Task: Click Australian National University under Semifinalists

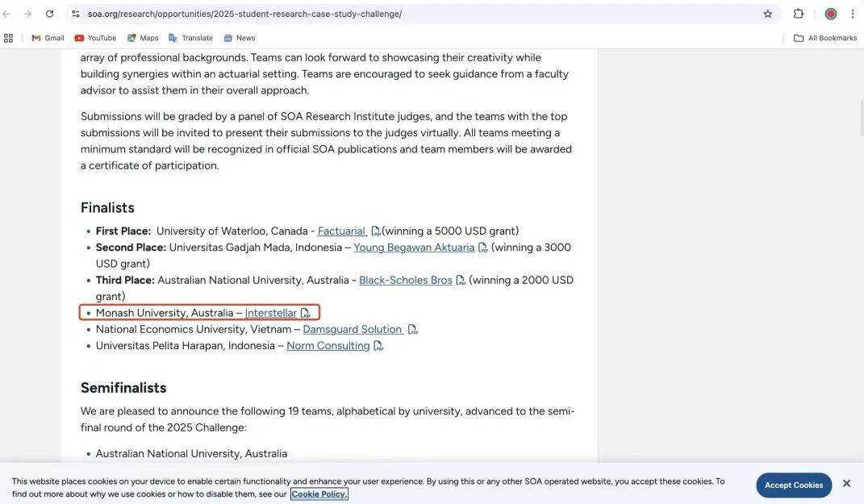Action: [191, 454]
